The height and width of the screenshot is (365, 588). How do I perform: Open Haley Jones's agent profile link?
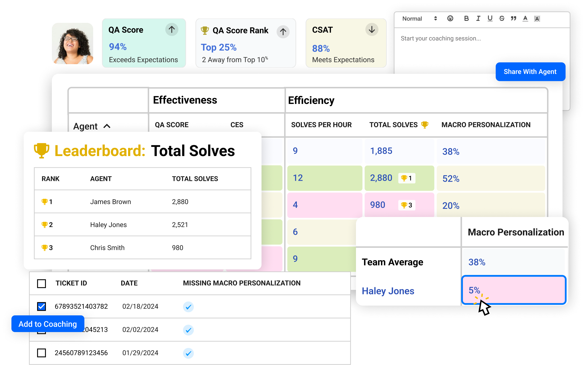point(388,291)
